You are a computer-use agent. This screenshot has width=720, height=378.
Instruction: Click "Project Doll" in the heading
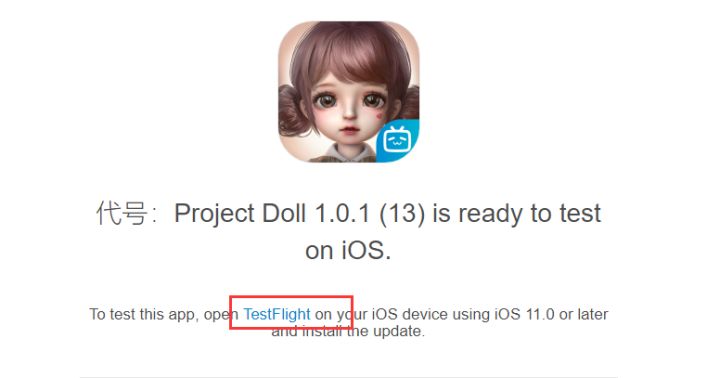click(x=240, y=213)
